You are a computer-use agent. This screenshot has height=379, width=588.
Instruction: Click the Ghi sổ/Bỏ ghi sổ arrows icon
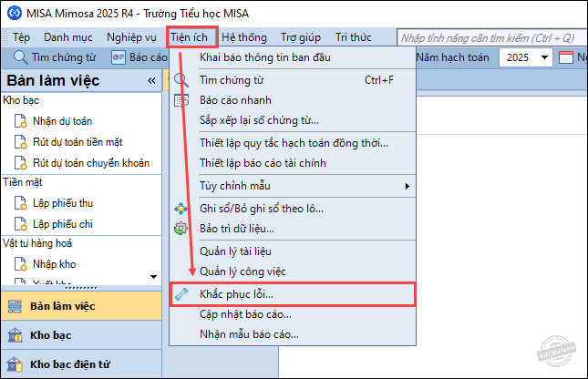point(181,209)
